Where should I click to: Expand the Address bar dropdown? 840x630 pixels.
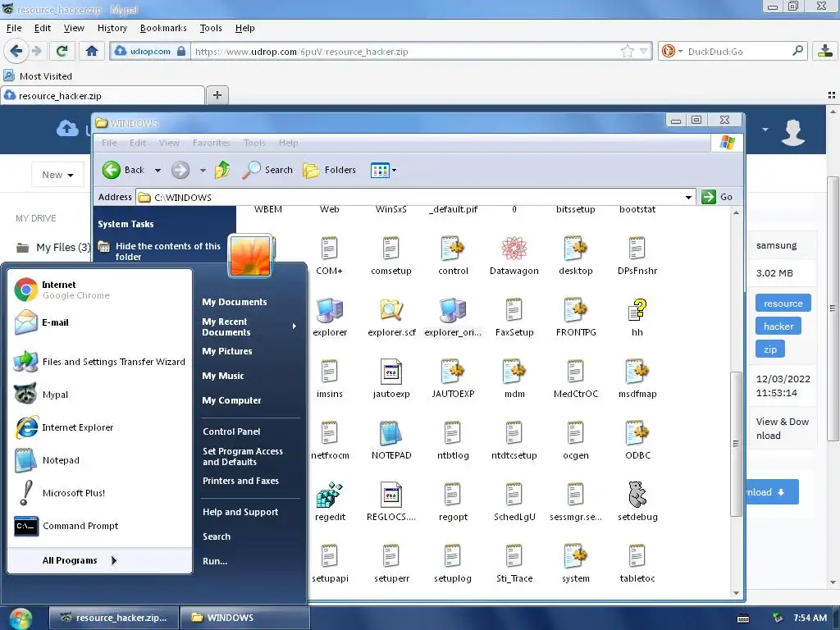688,197
